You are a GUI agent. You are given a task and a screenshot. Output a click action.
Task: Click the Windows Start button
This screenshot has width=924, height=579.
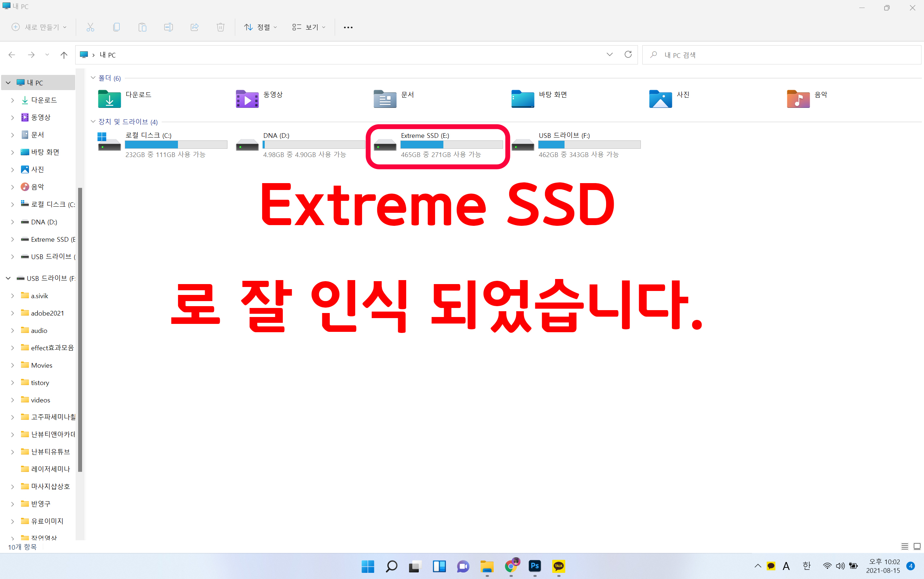point(368,566)
